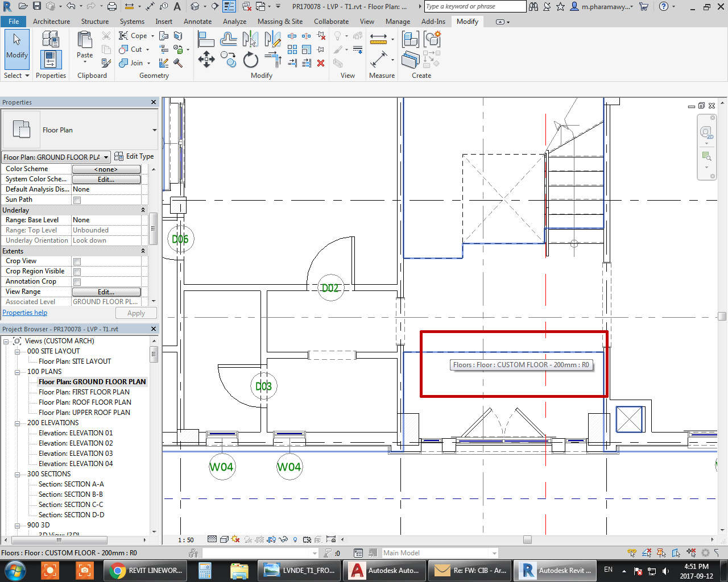Viewport: 728px width, 582px height.
Task: Click the drawing area horizontal scrollbar thumb
Action: pyautogui.click(x=527, y=539)
